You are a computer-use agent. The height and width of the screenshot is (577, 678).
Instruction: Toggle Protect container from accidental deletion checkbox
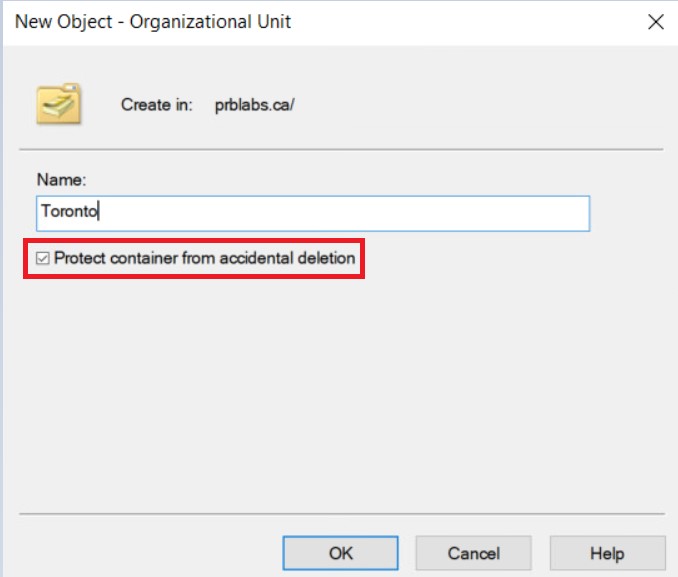pyautogui.click(x=42, y=259)
